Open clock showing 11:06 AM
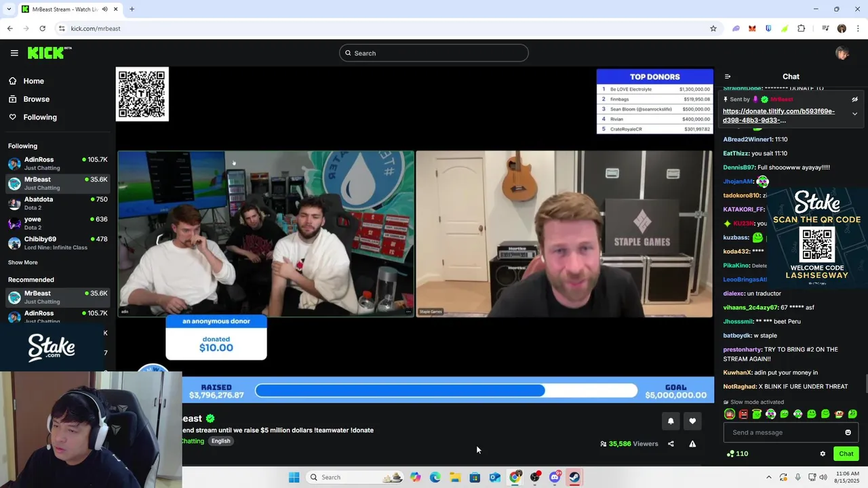This screenshot has height=488, width=868. click(x=848, y=477)
